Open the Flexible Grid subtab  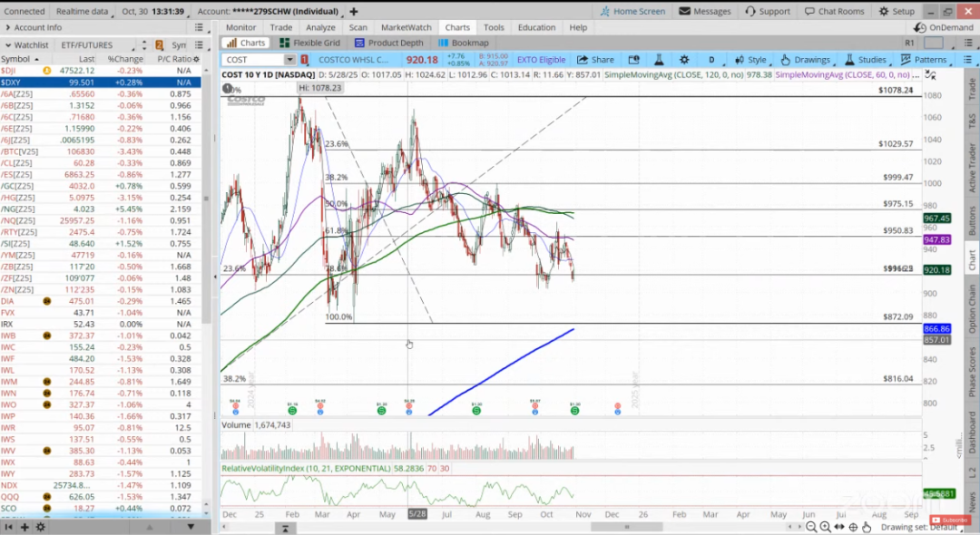pos(310,43)
